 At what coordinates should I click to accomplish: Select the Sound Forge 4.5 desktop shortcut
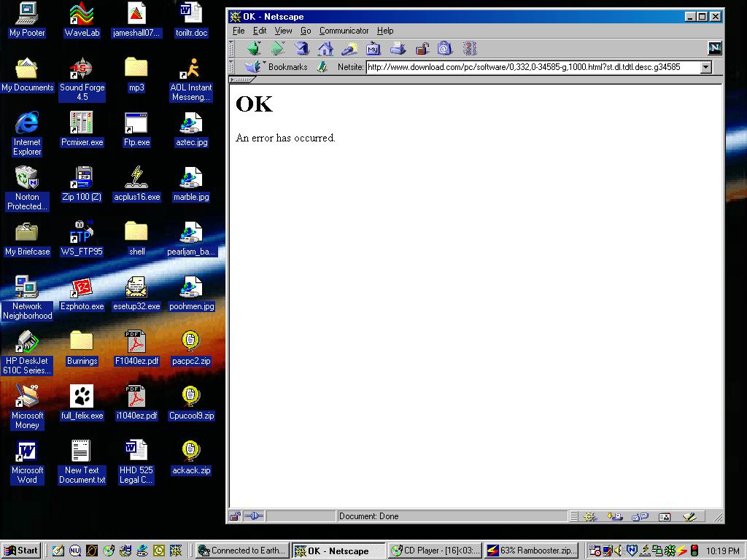82,79
